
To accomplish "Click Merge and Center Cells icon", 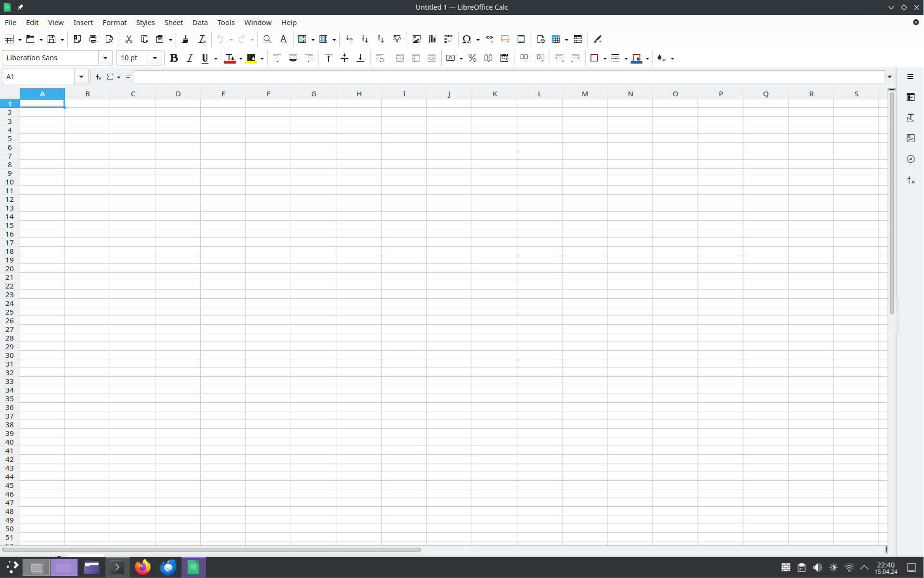I will pyautogui.click(x=399, y=58).
